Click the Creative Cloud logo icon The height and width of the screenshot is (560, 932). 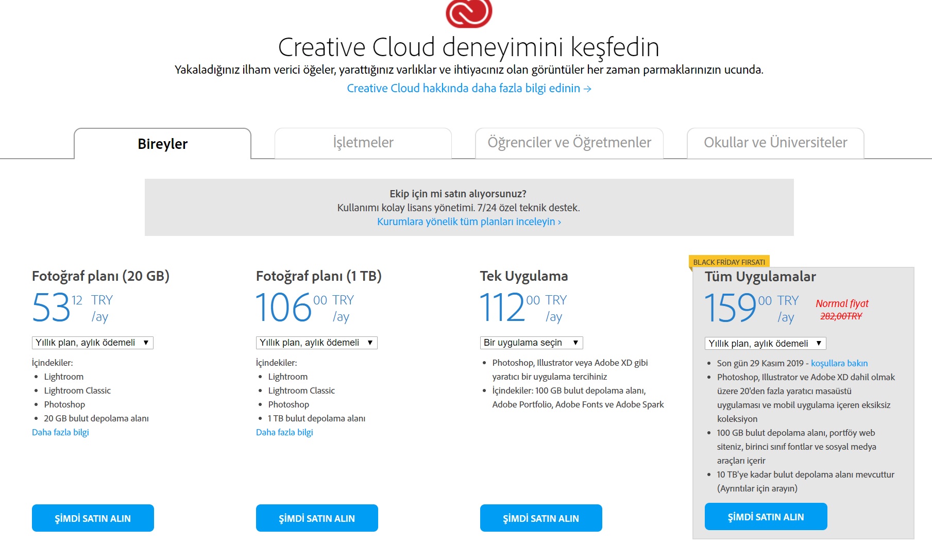point(469,13)
